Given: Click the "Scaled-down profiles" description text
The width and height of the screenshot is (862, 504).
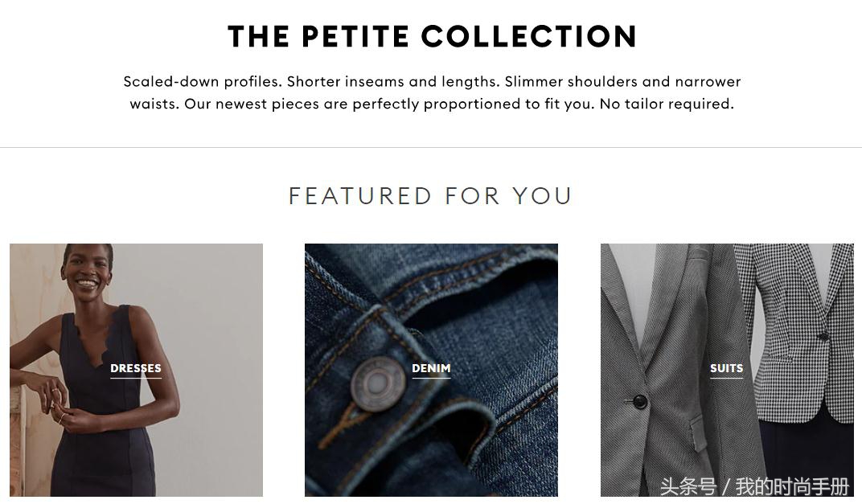Looking at the screenshot, I should pos(203,81).
